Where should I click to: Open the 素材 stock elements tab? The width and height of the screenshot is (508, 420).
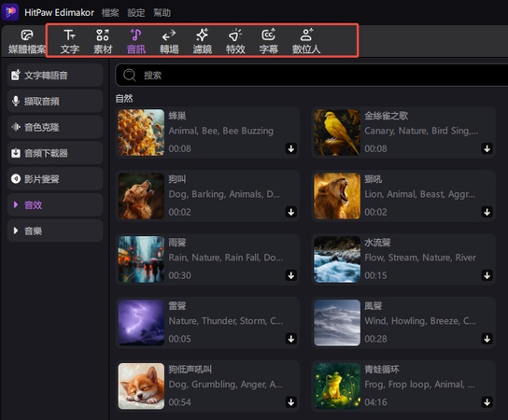point(103,41)
